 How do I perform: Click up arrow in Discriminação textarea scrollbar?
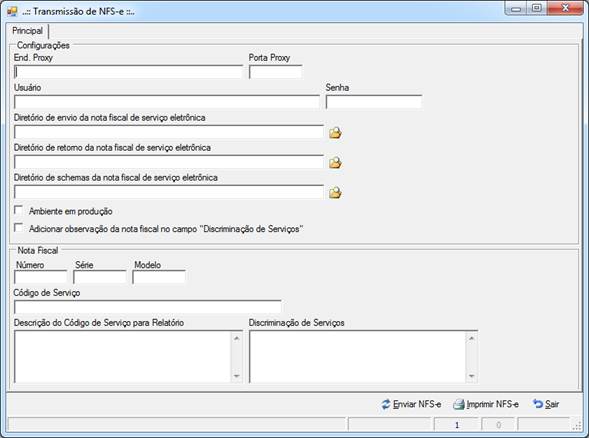click(472, 338)
